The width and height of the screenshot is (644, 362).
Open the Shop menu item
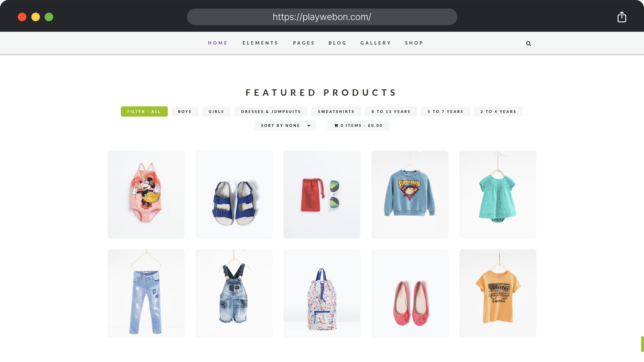414,43
